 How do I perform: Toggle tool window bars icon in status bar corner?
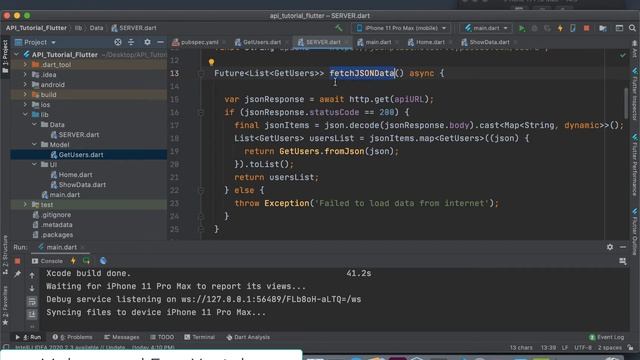pyautogui.click(x=6, y=348)
